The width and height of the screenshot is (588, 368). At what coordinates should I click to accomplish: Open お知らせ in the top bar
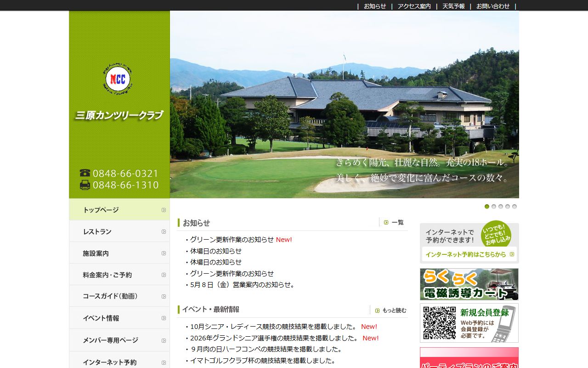click(x=375, y=6)
